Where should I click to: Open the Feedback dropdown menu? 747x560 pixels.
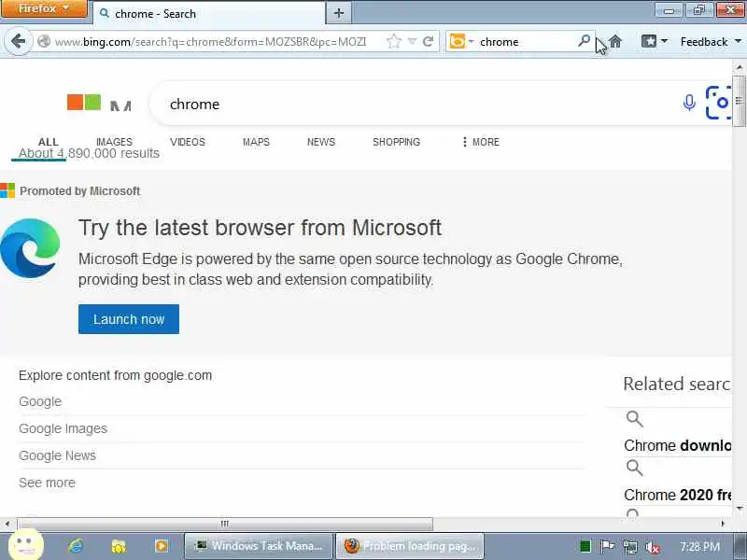click(711, 42)
